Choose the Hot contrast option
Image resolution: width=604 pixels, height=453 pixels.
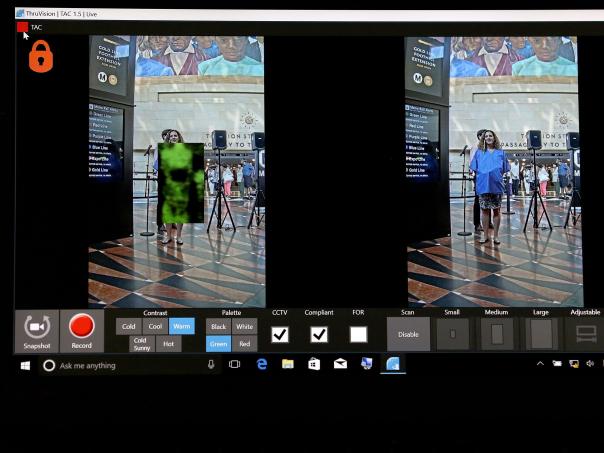[x=168, y=343]
